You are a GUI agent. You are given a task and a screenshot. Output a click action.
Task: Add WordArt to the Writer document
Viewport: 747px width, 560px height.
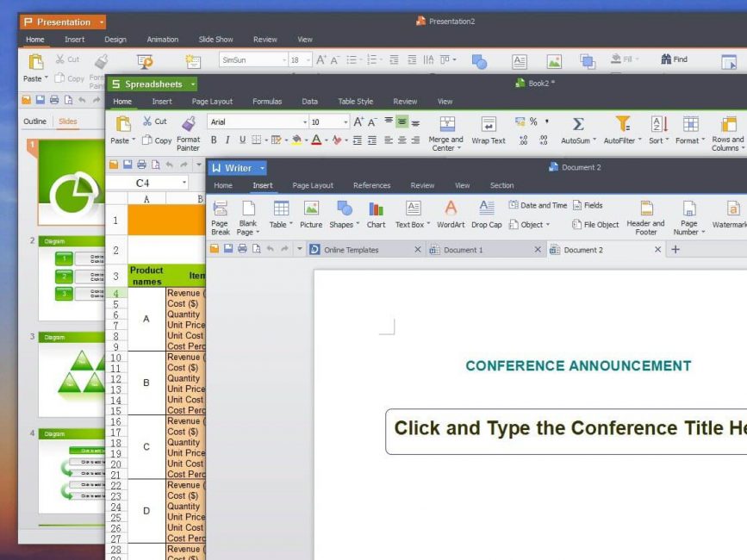pos(451,215)
